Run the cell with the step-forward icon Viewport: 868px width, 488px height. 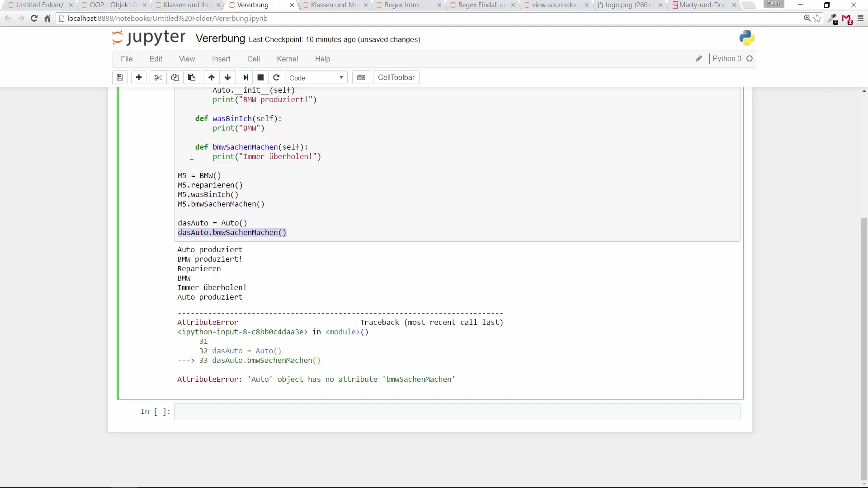point(246,78)
